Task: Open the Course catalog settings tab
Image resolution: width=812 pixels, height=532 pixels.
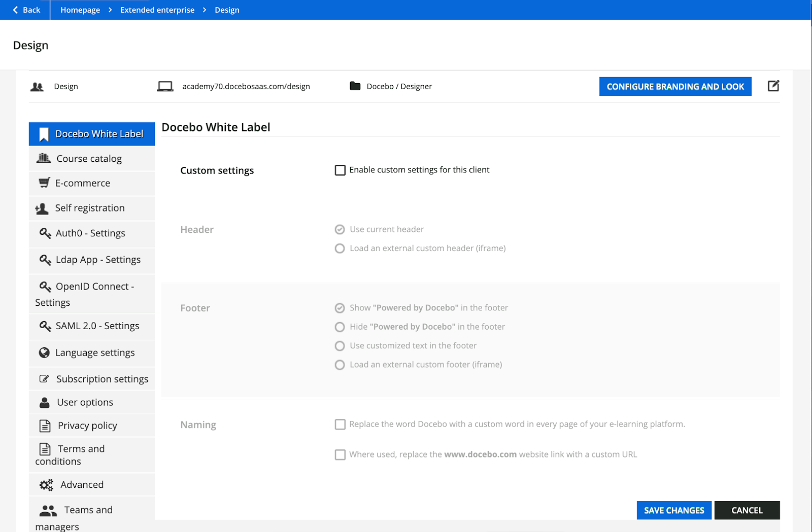Action: (92, 159)
